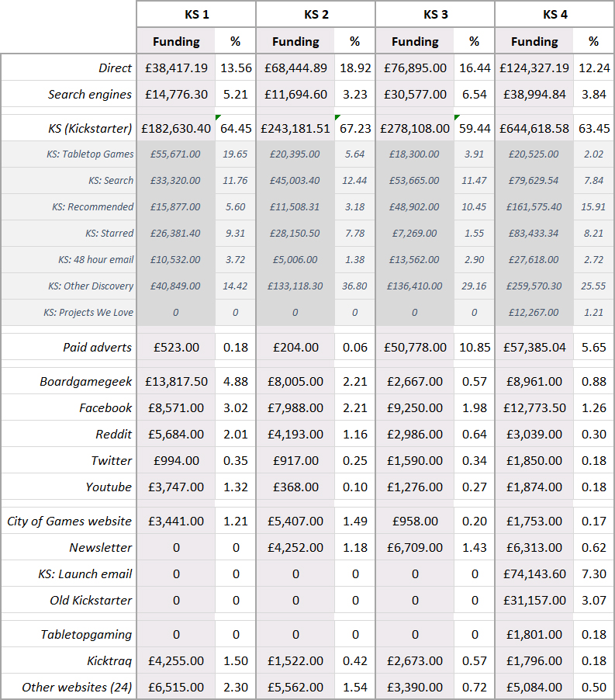
Task: Select cell £38,417.19 in the Direct row
Action: [176, 68]
